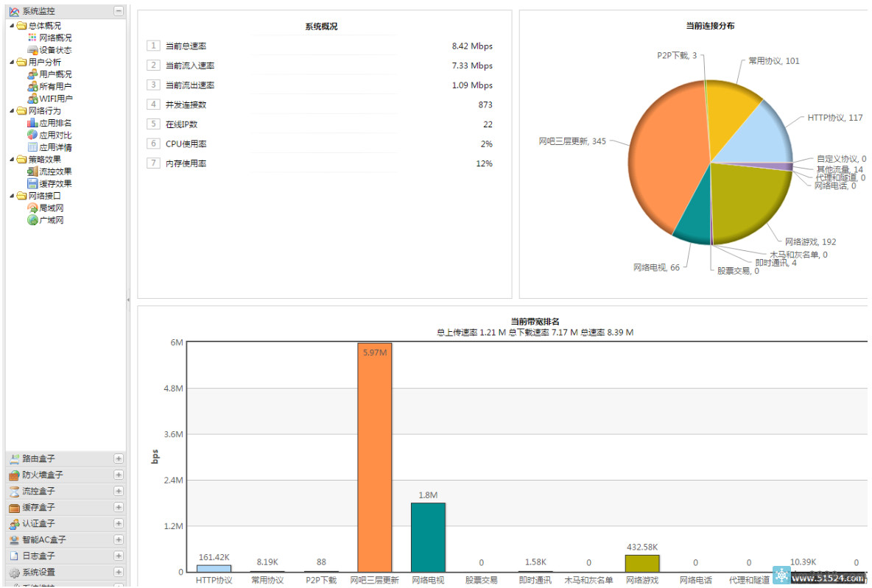Click the orange 网吧三层更新 bar
872x588 pixels.
pyautogui.click(x=374, y=456)
